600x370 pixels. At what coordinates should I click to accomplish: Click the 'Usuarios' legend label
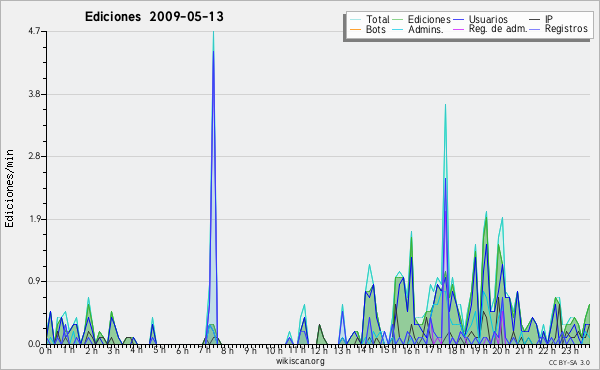(x=488, y=19)
